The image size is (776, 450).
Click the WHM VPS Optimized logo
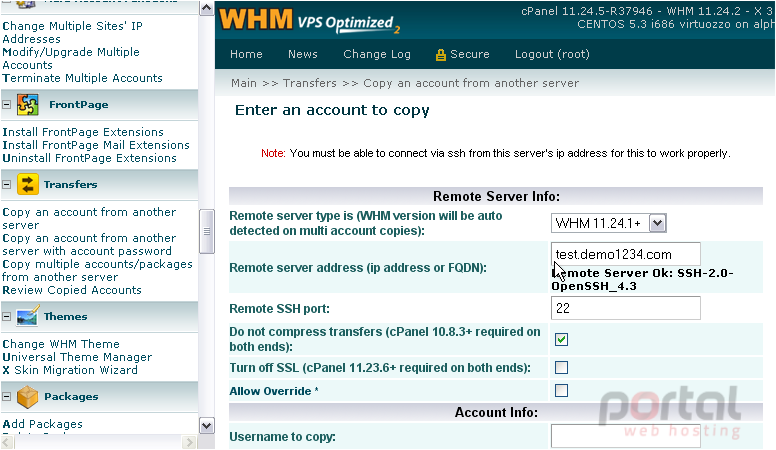pyautogui.click(x=309, y=21)
